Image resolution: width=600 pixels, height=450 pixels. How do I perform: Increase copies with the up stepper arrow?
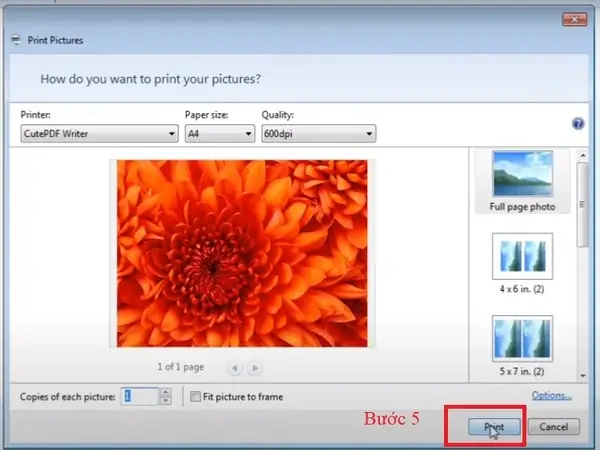pyautogui.click(x=165, y=392)
